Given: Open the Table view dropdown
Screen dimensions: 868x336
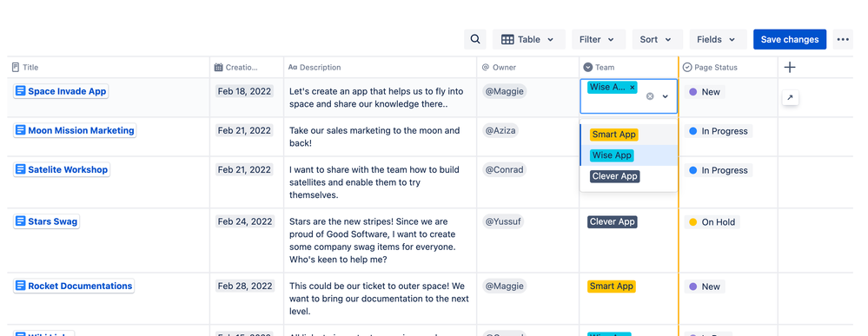Looking at the screenshot, I should pyautogui.click(x=528, y=39).
